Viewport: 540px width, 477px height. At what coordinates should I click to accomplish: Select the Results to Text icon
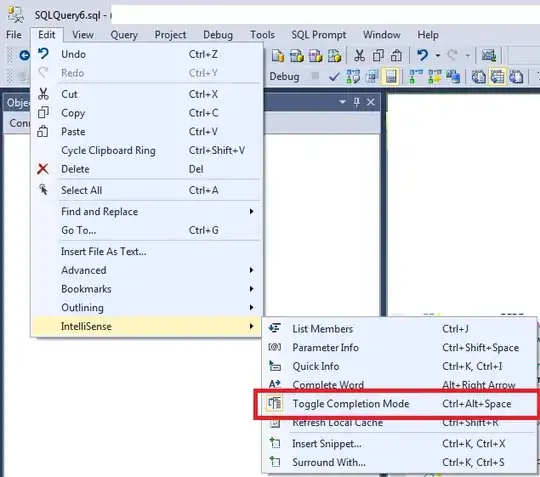pyautogui.click(x=478, y=76)
